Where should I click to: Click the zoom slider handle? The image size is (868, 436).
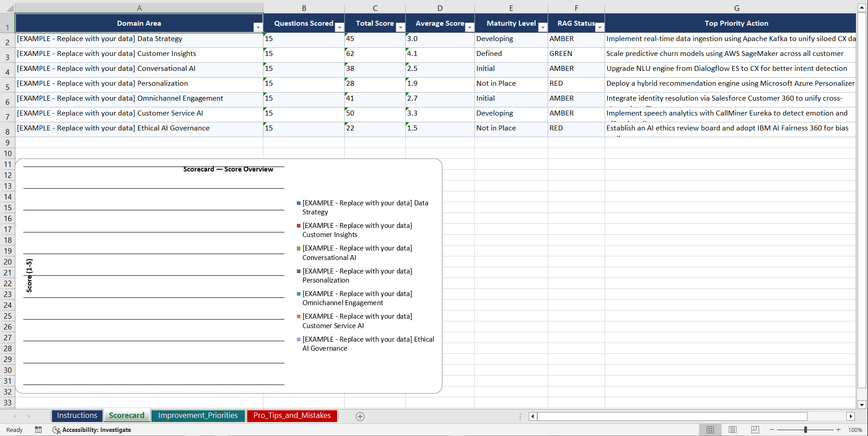(x=806, y=430)
